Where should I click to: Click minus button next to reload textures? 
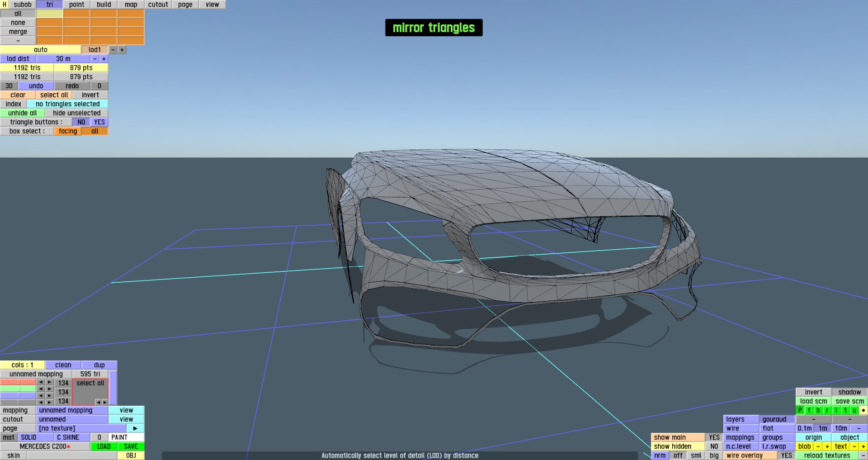(x=863, y=455)
